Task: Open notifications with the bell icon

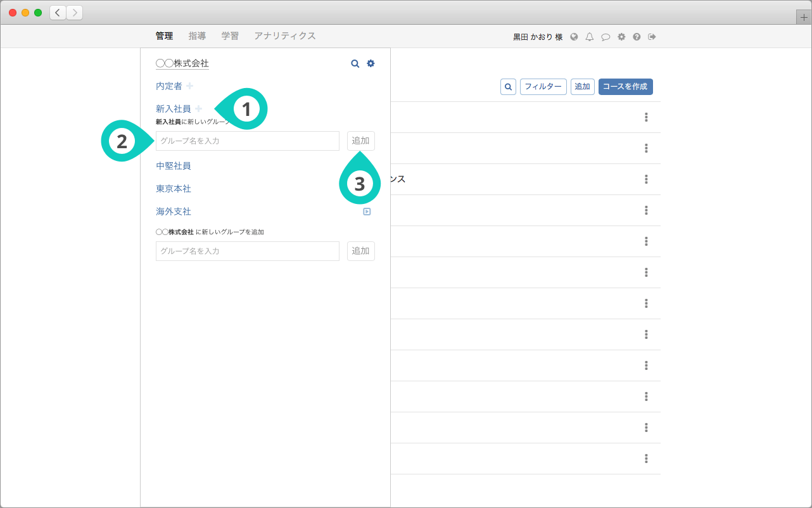Action: tap(590, 37)
